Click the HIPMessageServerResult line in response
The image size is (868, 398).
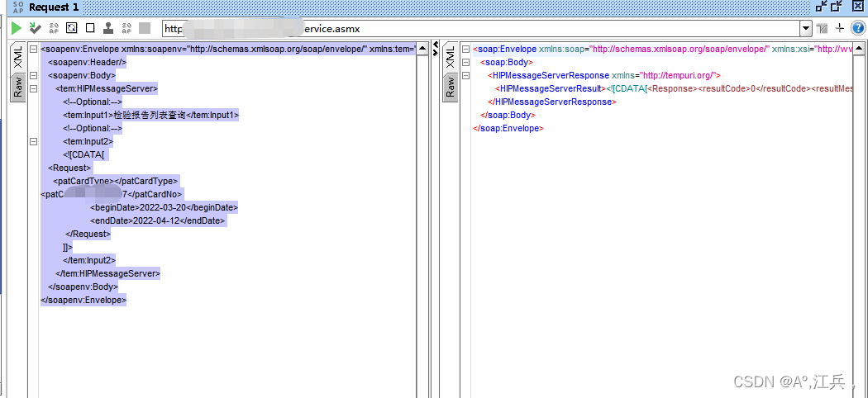coord(674,88)
